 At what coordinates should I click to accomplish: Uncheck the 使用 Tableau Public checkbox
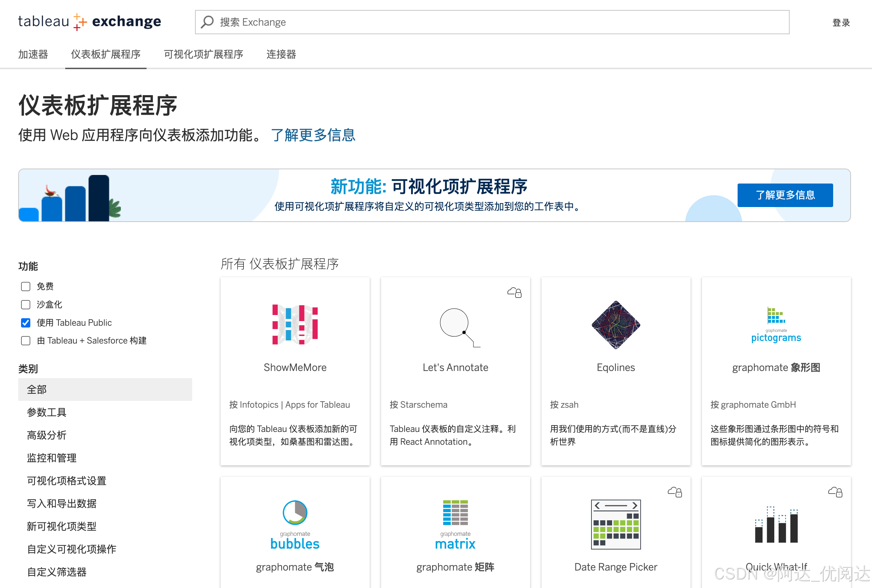tap(26, 323)
